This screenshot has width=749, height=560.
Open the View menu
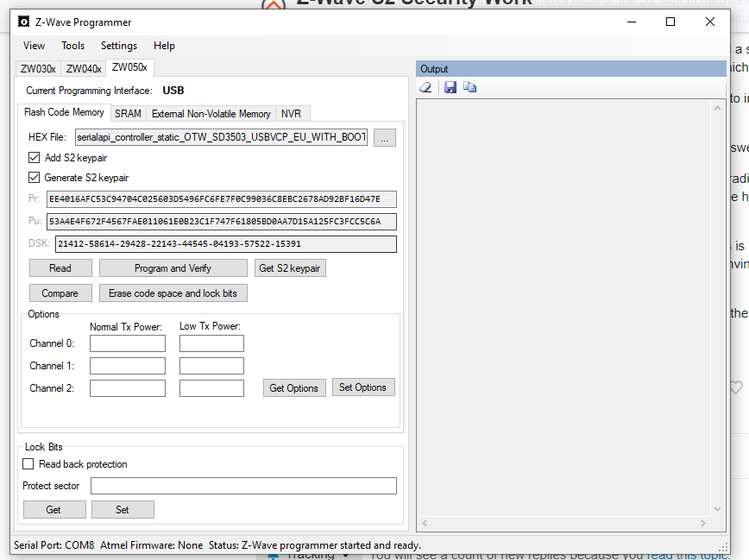[34, 46]
